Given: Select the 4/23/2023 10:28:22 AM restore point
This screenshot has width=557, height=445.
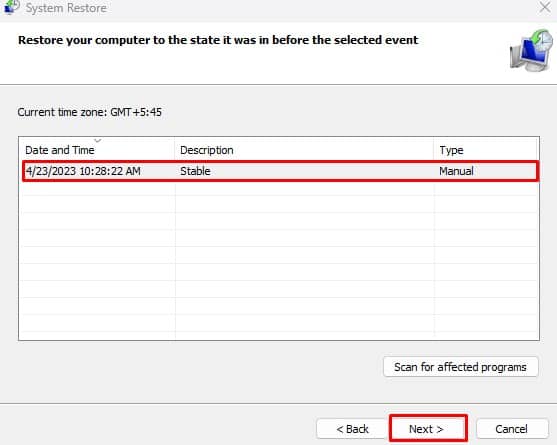Looking at the screenshot, I should click(281, 171).
